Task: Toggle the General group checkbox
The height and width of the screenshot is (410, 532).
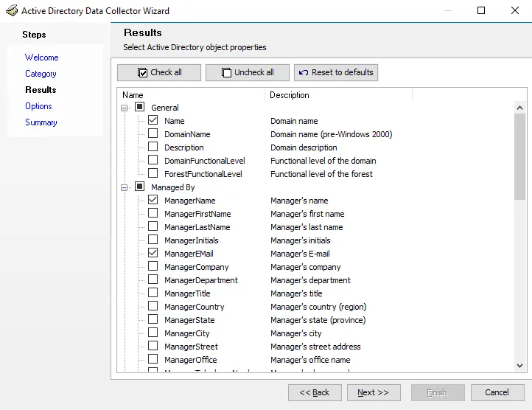Action: point(140,107)
